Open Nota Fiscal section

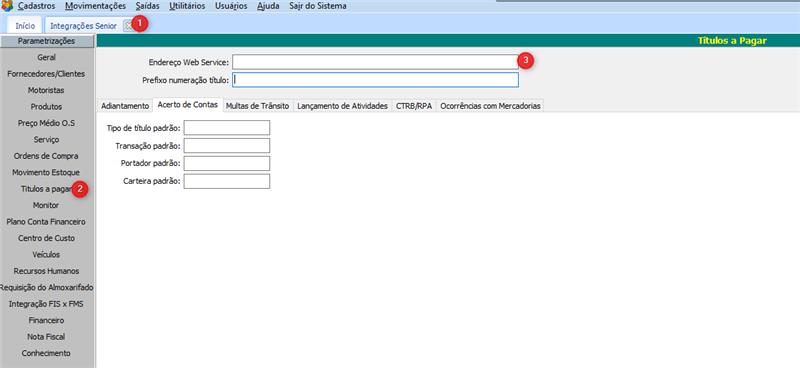click(x=46, y=336)
